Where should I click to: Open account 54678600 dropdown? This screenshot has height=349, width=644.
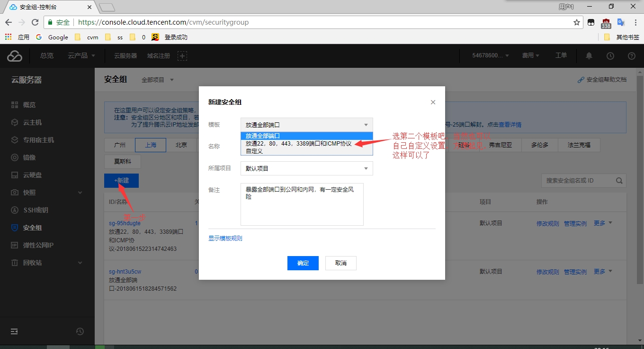[491, 56]
